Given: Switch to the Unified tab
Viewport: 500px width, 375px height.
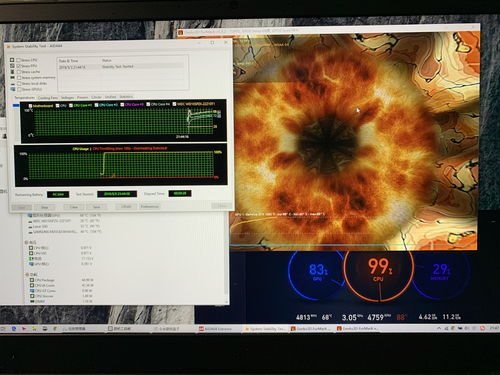Looking at the screenshot, I should pyautogui.click(x=110, y=97).
